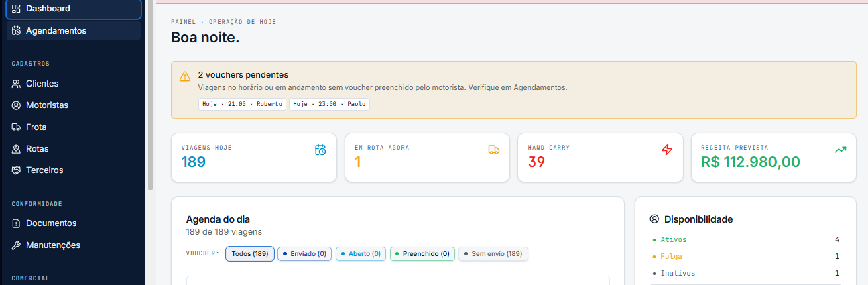This screenshot has height=285, width=868.
Task: Click the Hand Carry value 39
Action: click(536, 162)
